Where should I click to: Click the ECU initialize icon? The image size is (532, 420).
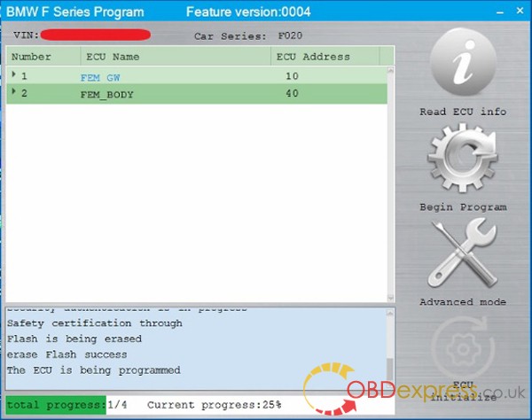click(463, 348)
